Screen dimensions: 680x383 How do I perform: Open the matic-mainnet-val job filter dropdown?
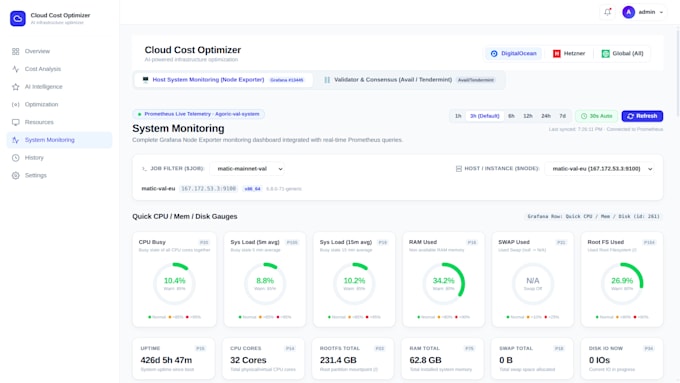point(247,169)
